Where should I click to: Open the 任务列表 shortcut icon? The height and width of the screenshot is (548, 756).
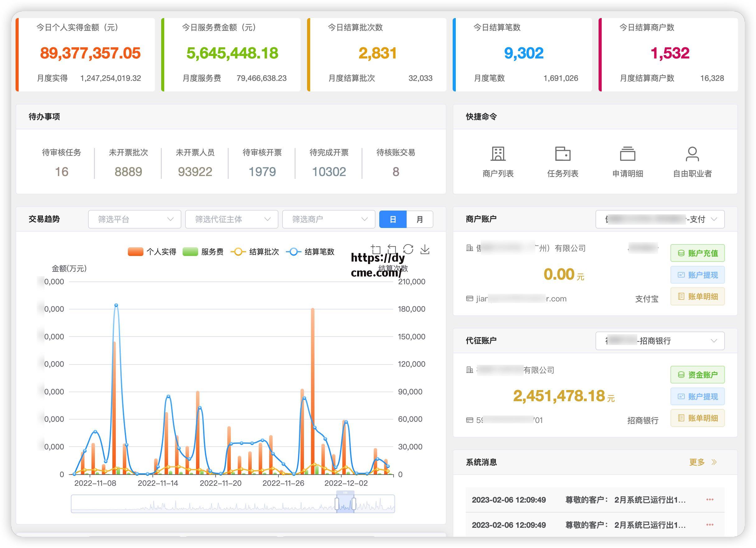tap(562, 154)
